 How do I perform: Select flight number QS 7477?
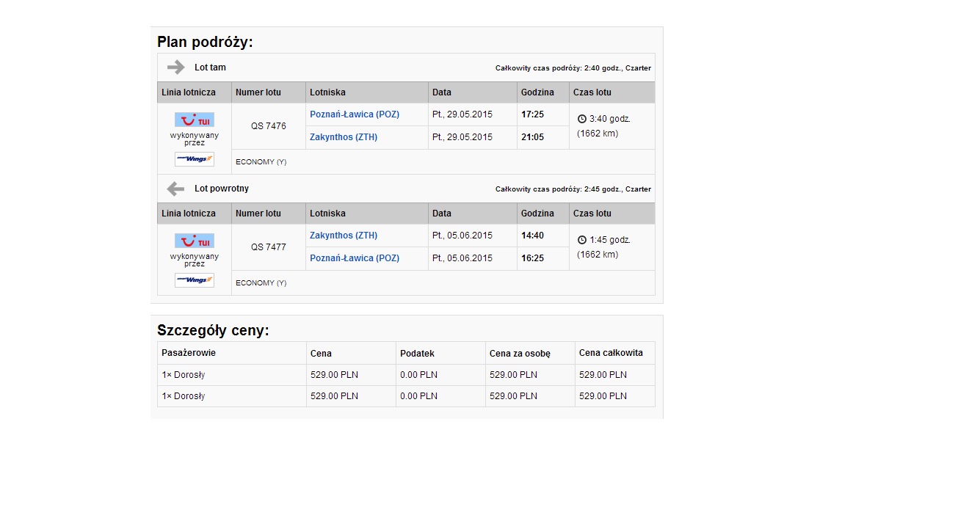269,247
